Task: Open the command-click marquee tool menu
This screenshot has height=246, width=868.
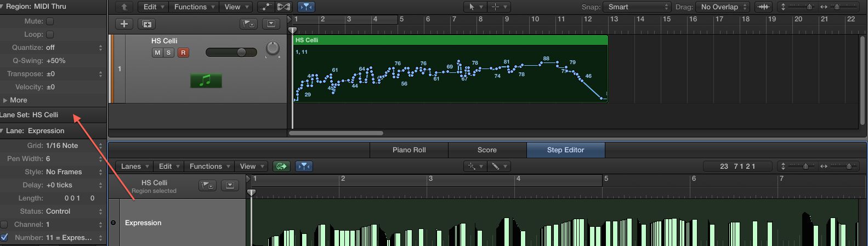Action: (x=499, y=7)
